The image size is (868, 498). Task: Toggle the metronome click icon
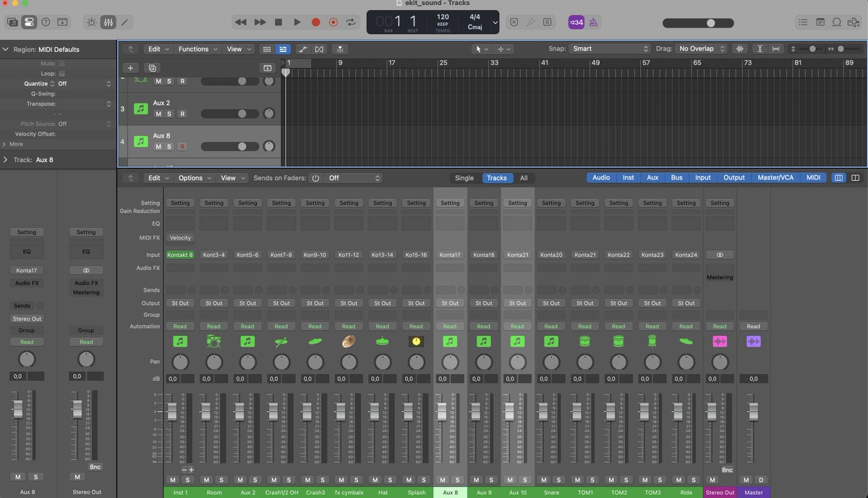[x=593, y=22]
